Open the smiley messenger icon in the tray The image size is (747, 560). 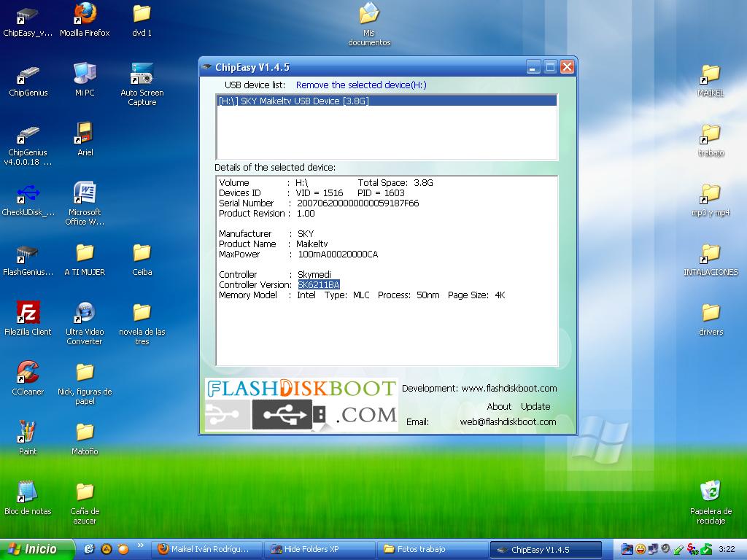pos(642,548)
